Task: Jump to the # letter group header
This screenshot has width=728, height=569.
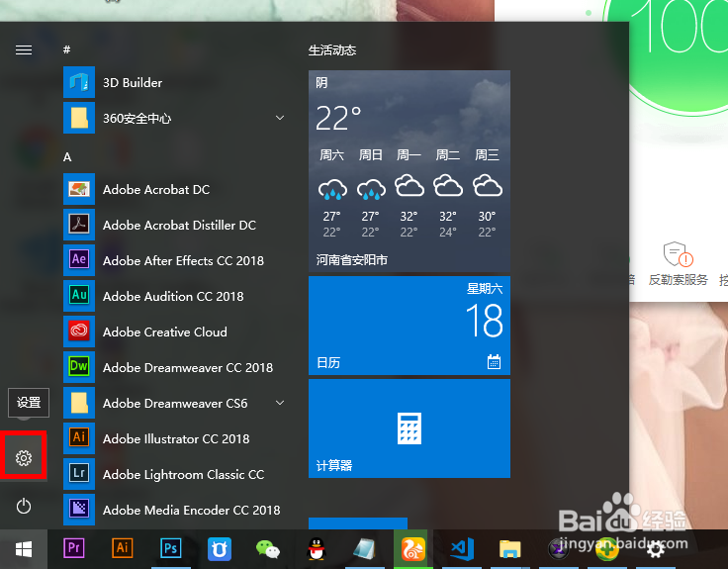Action: pos(67,49)
